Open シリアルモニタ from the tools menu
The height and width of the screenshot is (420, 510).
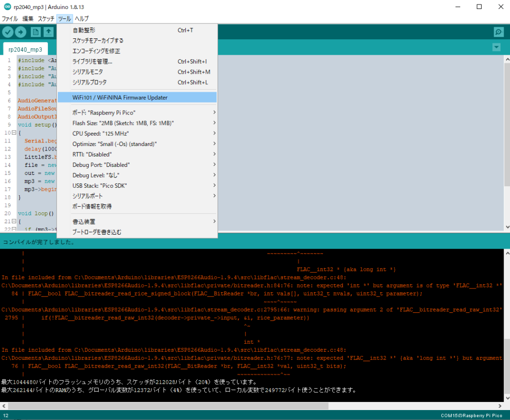coord(88,72)
